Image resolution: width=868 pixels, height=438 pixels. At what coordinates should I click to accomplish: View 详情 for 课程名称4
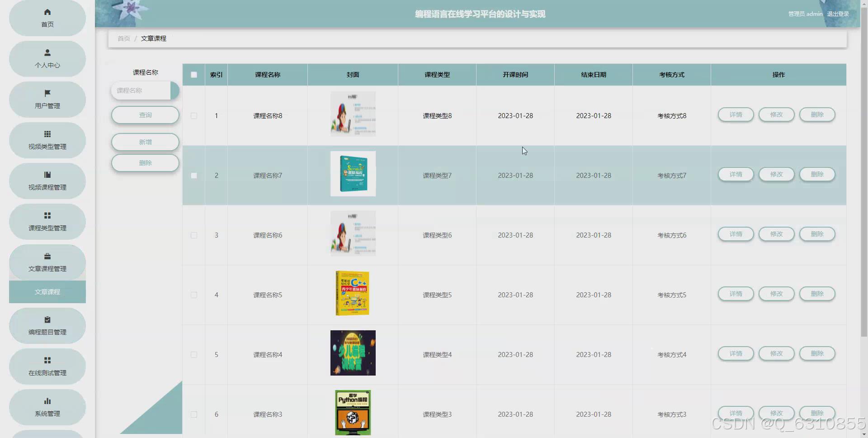click(736, 353)
